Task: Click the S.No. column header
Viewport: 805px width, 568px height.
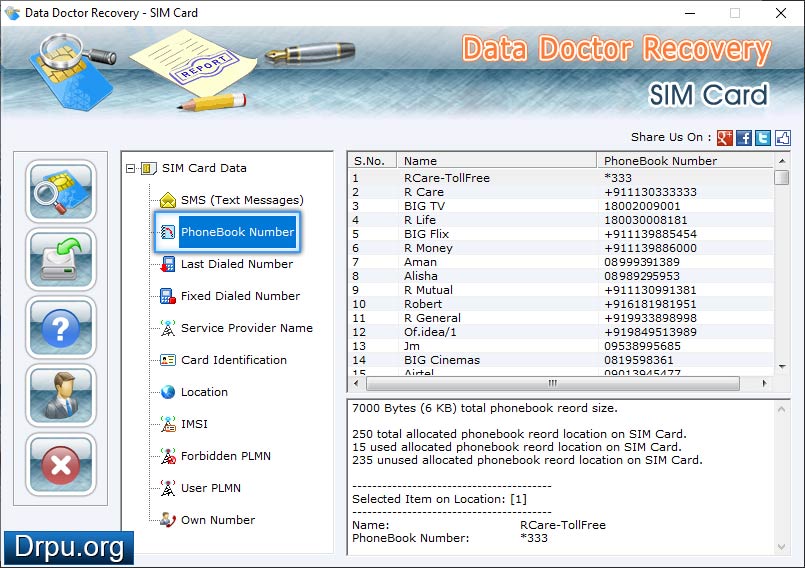Action: click(372, 161)
